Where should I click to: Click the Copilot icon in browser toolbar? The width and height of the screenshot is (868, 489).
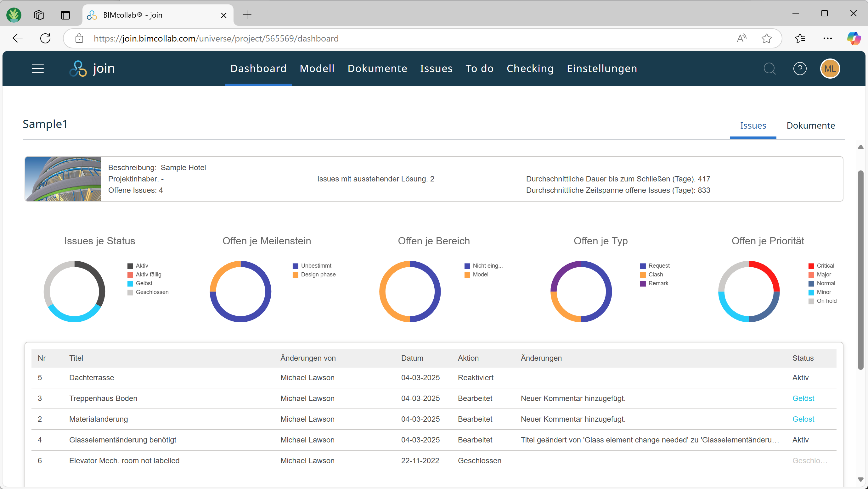854,38
